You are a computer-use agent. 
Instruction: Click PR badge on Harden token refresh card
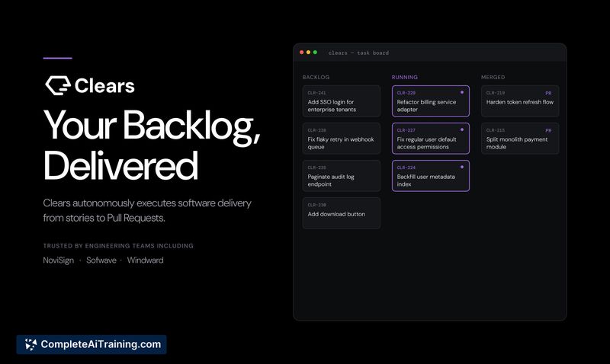548,93
